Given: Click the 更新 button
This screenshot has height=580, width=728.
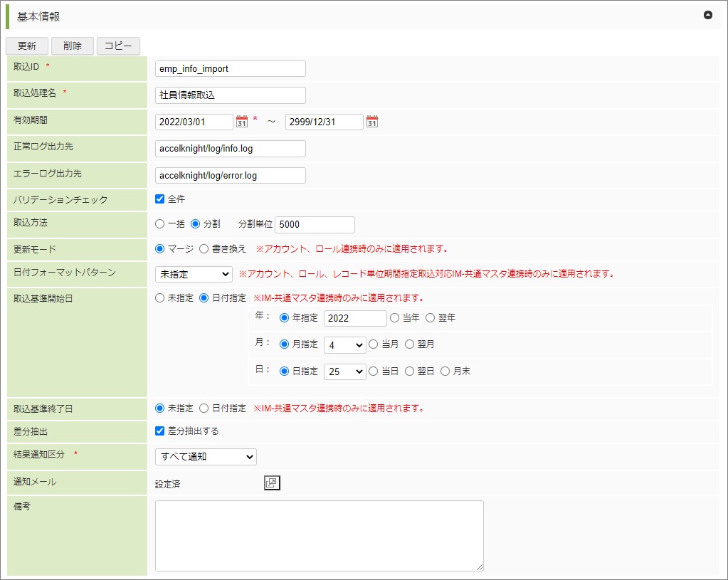Looking at the screenshot, I should coord(27,46).
